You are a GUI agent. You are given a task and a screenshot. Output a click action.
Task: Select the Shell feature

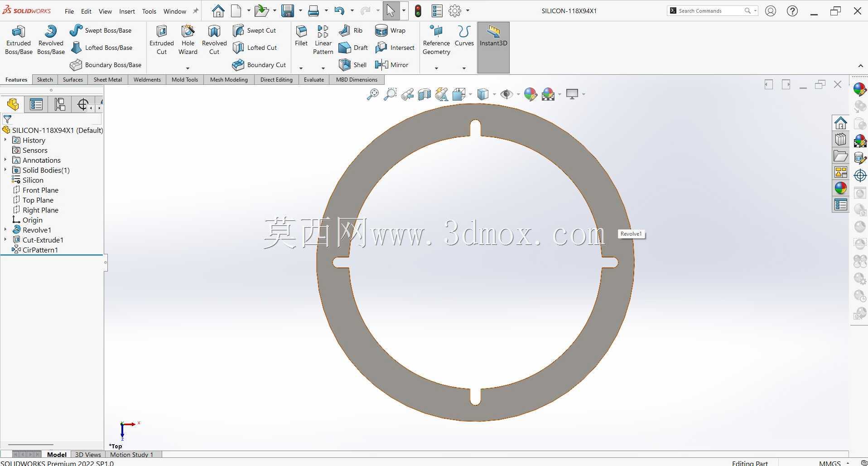click(353, 65)
